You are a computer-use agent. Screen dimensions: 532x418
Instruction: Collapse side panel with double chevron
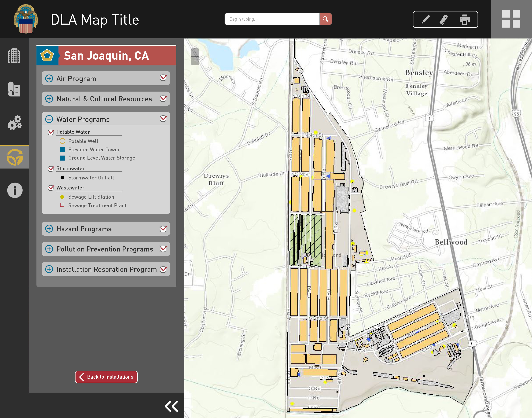tap(171, 407)
